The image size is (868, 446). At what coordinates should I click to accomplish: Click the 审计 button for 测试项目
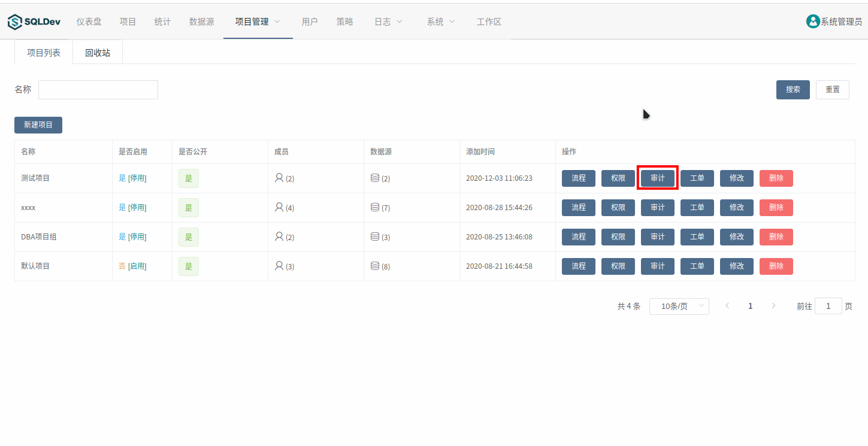pyautogui.click(x=657, y=178)
